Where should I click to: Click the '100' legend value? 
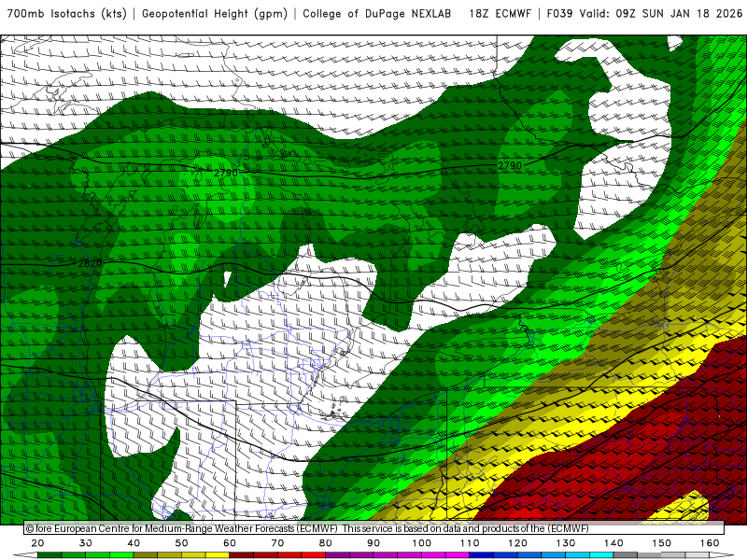click(422, 543)
